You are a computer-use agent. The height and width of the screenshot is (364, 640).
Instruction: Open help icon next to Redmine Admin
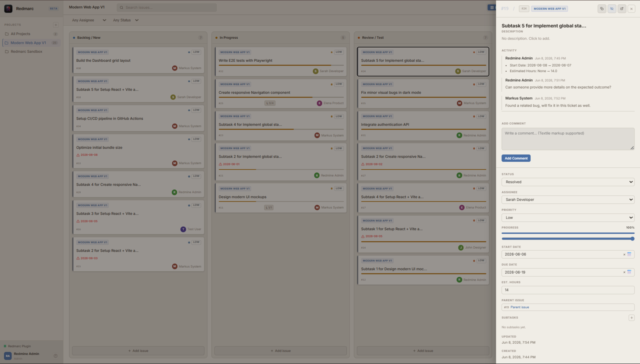tap(55, 356)
